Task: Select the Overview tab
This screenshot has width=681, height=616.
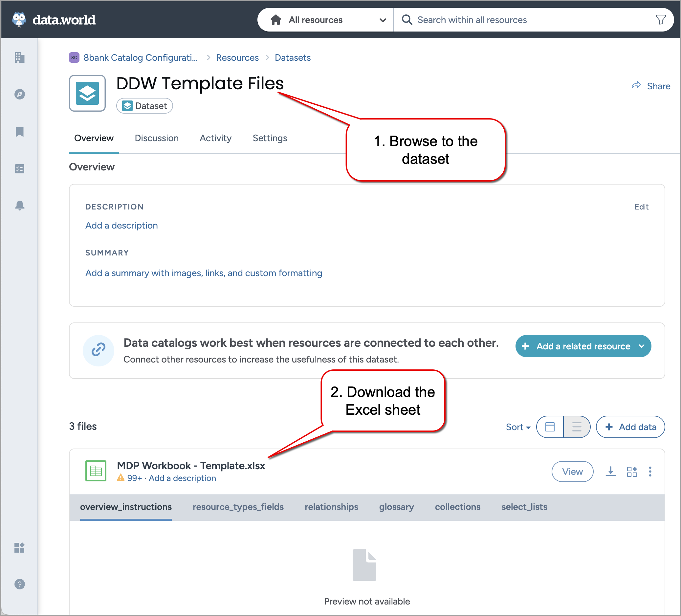Action: (x=94, y=138)
